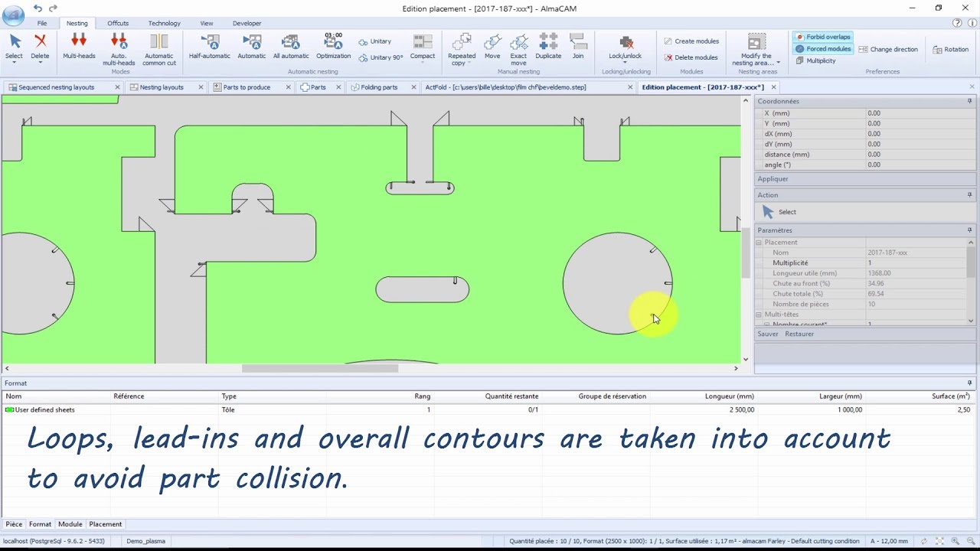Screen dimensions: 980x551
Task: Click Change direction
Action: pos(888,49)
